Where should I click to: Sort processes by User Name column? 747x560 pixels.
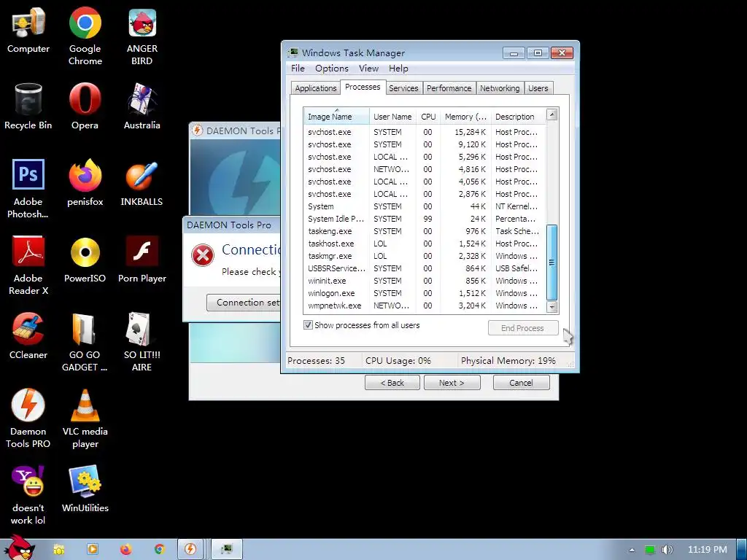392,117
